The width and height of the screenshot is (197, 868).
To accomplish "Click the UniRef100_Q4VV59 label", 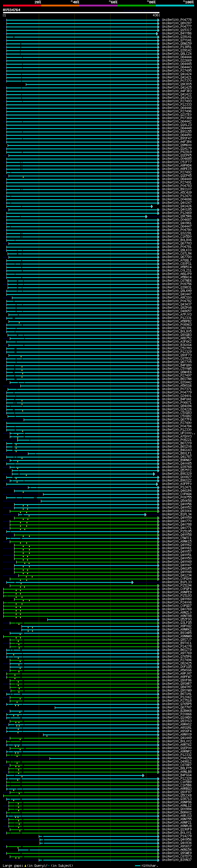I will (x=177, y=518).
